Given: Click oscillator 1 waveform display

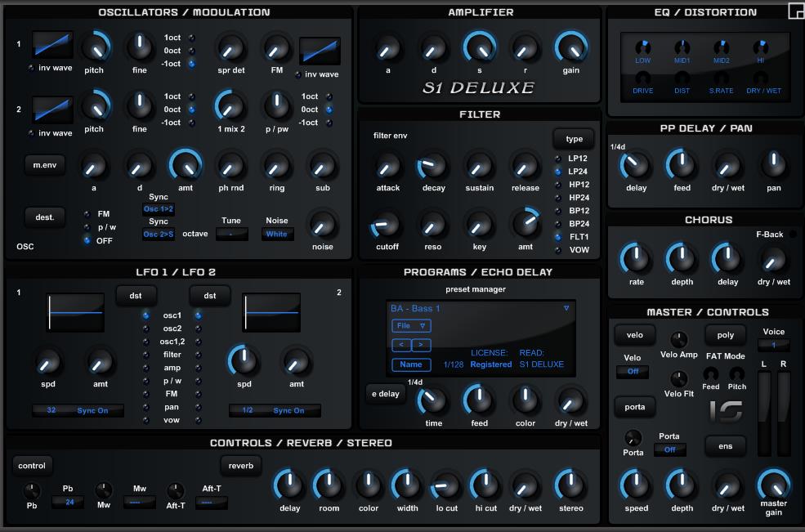Looking at the screenshot, I should click(x=52, y=45).
